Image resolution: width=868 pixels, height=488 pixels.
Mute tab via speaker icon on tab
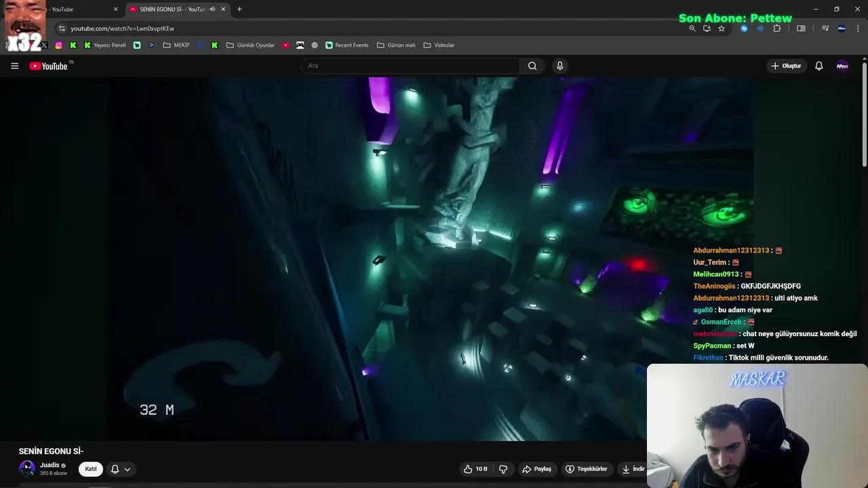pyautogui.click(x=212, y=9)
